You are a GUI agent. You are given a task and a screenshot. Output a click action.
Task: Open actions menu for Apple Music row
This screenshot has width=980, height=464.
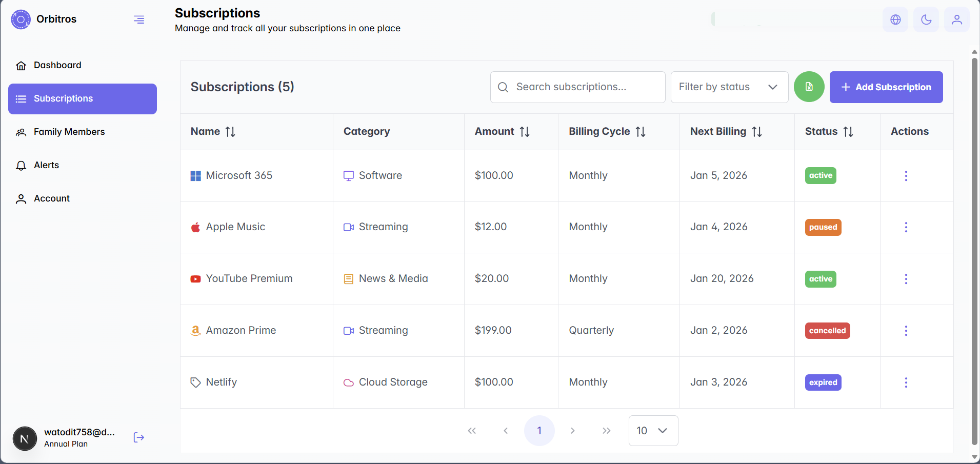click(x=906, y=227)
